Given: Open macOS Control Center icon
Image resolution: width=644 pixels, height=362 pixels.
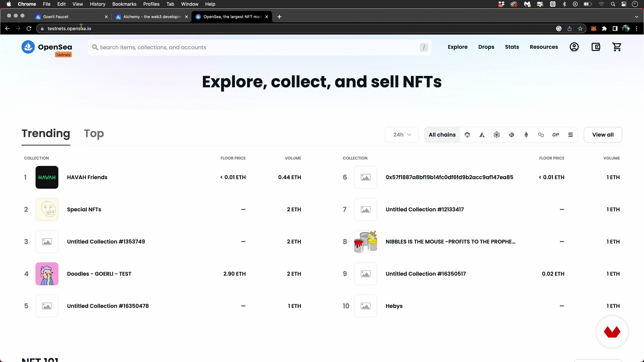Looking at the screenshot, I should tap(624, 4).
